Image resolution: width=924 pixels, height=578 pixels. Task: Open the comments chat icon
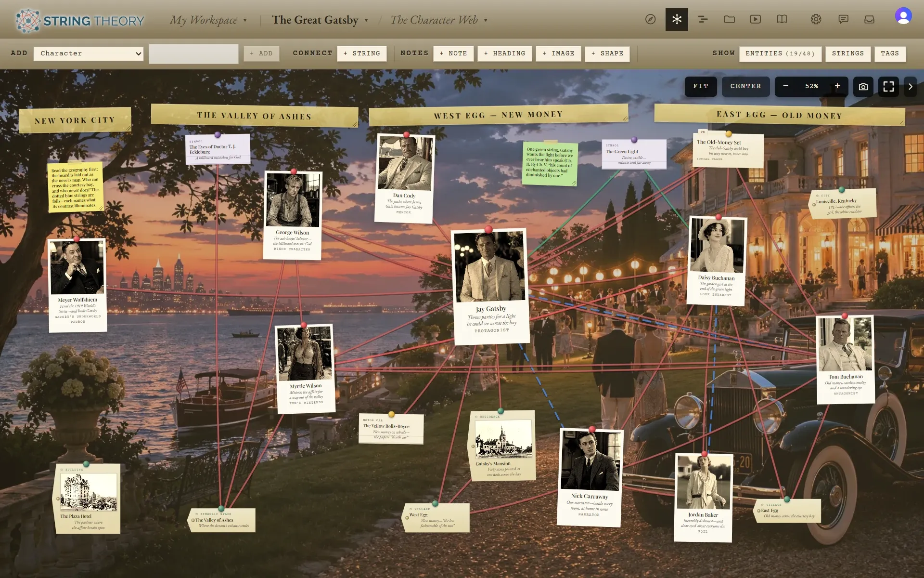pyautogui.click(x=843, y=20)
